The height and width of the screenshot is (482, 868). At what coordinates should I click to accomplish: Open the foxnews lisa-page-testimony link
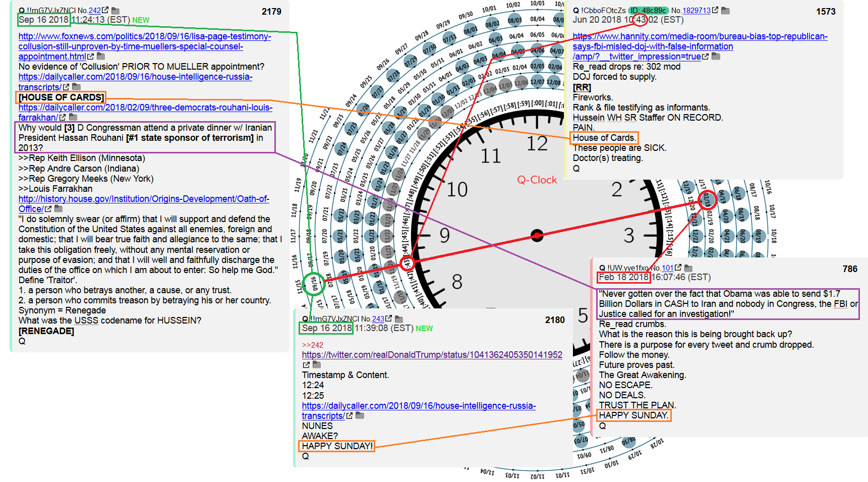coord(145,46)
